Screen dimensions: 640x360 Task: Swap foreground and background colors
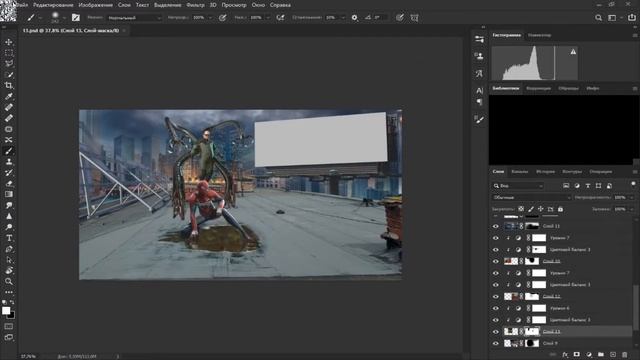[12, 302]
